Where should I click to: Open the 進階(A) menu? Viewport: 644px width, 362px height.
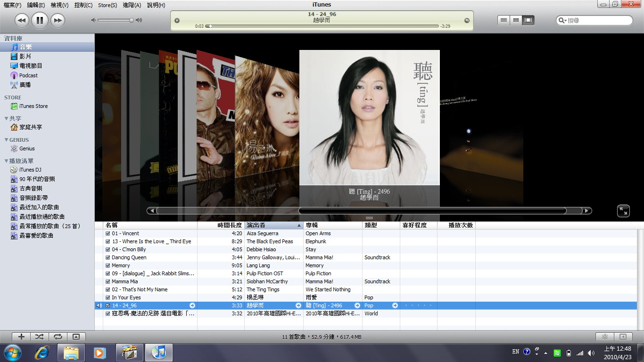[x=132, y=5]
